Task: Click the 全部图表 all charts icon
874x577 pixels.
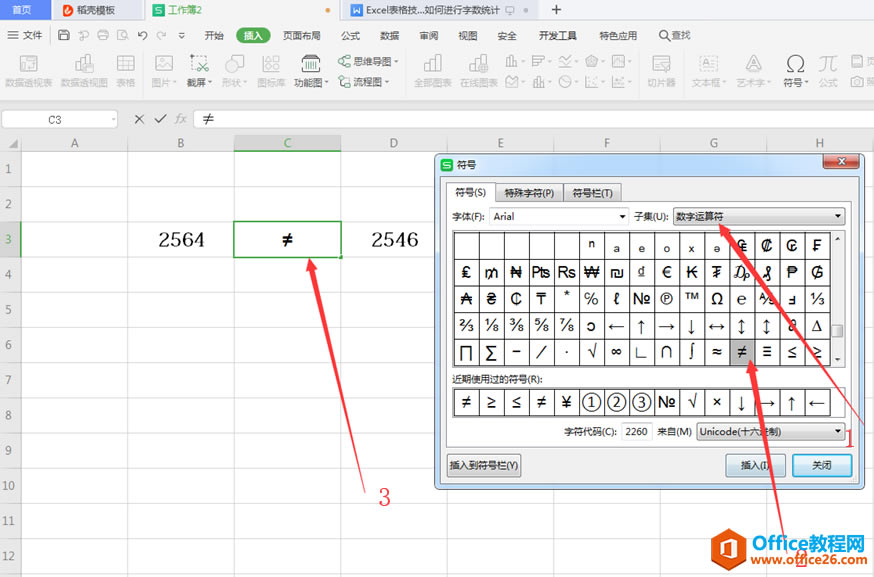Action: pyautogui.click(x=433, y=71)
